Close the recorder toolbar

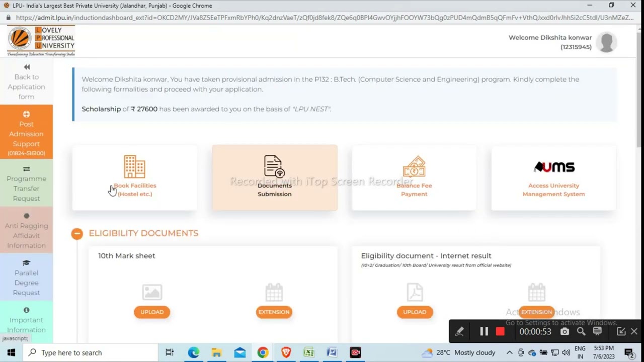point(634,331)
